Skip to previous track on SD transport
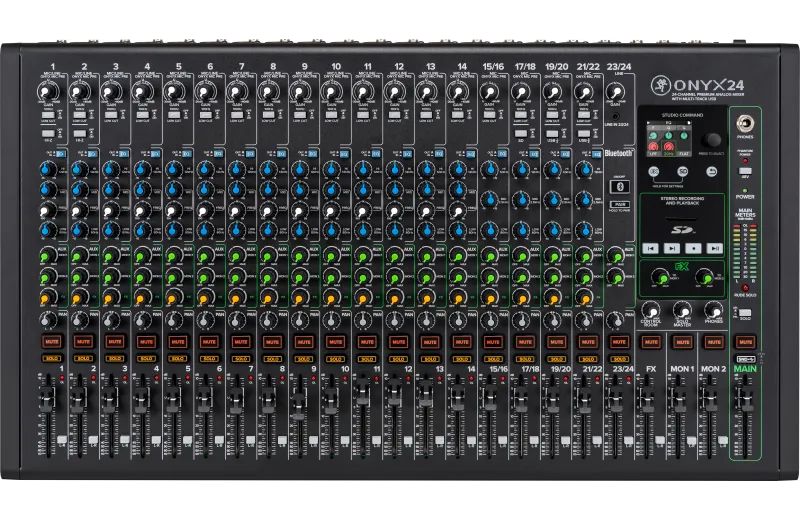 coord(651,246)
